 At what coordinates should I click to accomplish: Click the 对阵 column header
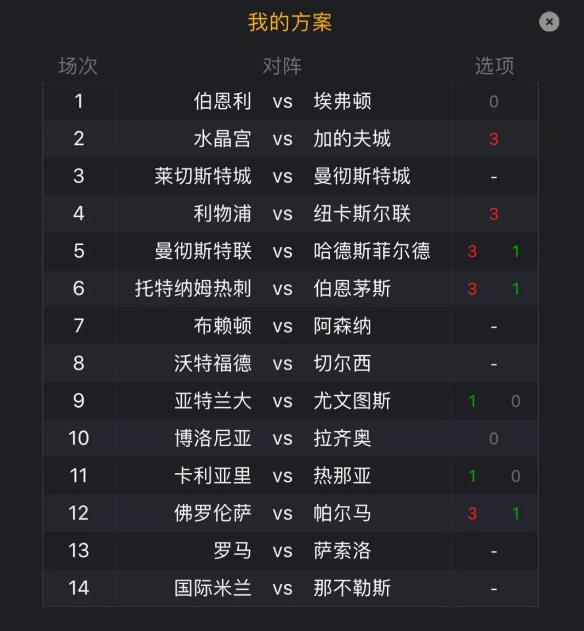(282, 66)
